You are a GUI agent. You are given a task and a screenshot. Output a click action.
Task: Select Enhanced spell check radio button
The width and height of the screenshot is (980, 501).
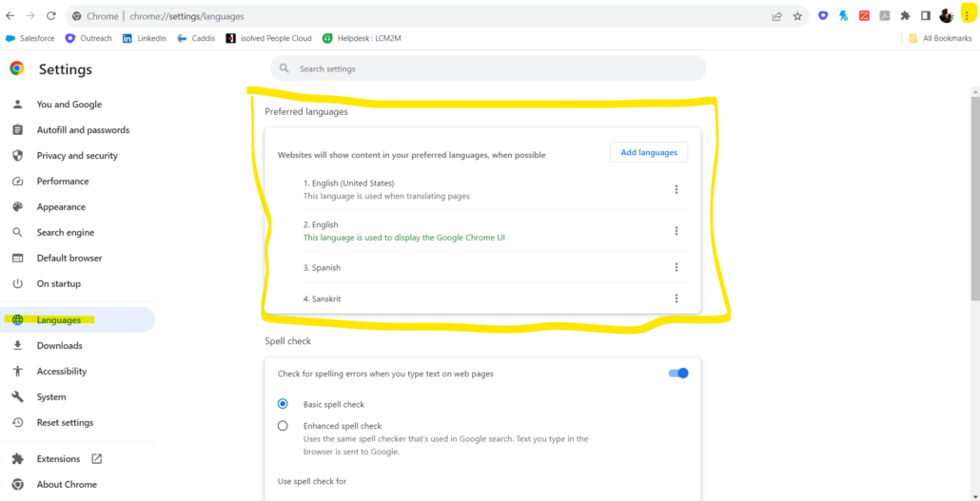pos(283,426)
